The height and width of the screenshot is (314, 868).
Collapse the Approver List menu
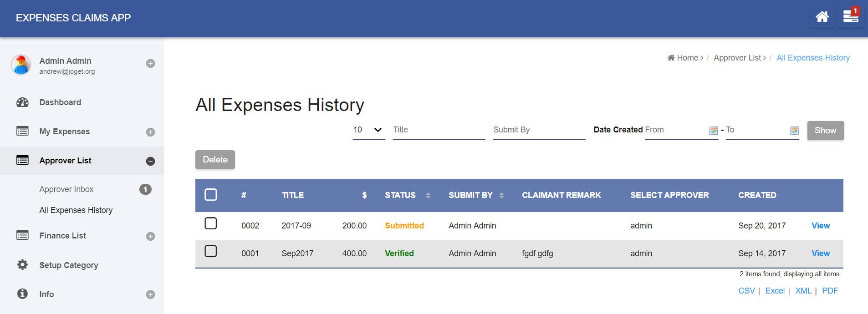[x=150, y=161]
